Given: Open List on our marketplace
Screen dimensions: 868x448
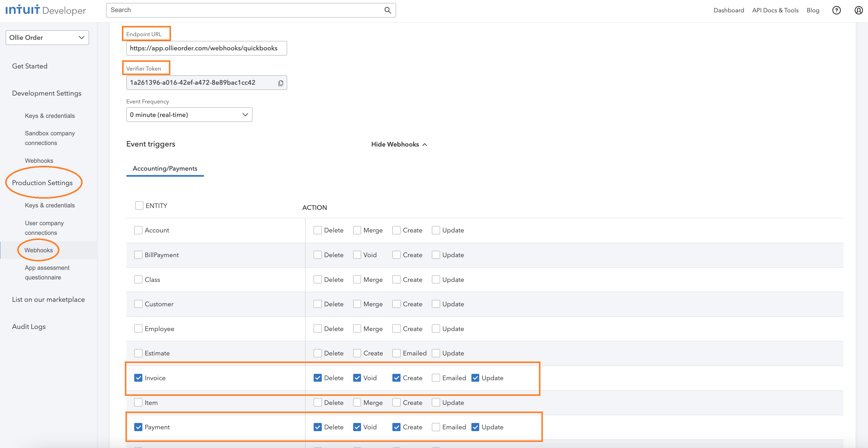Looking at the screenshot, I should pos(49,299).
